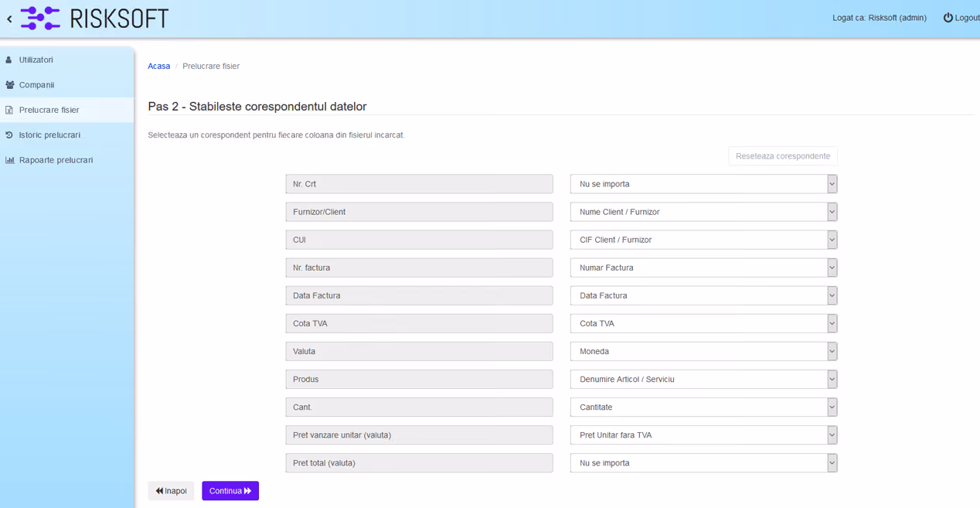Click the Risksoft logo
Viewport: 980px width, 508px height.
(94, 18)
